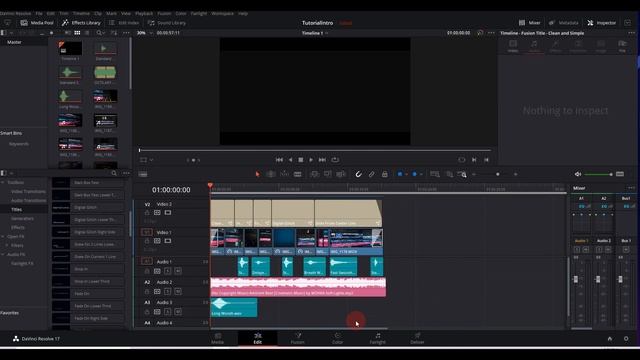Play the timeline forward
This screenshot has width=640, height=360.
tap(311, 160)
